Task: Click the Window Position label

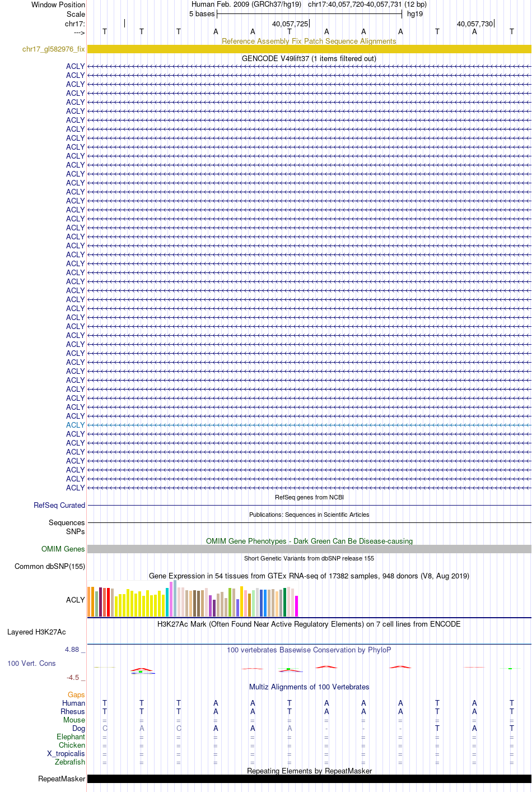Action: click(x=58, y=4)
